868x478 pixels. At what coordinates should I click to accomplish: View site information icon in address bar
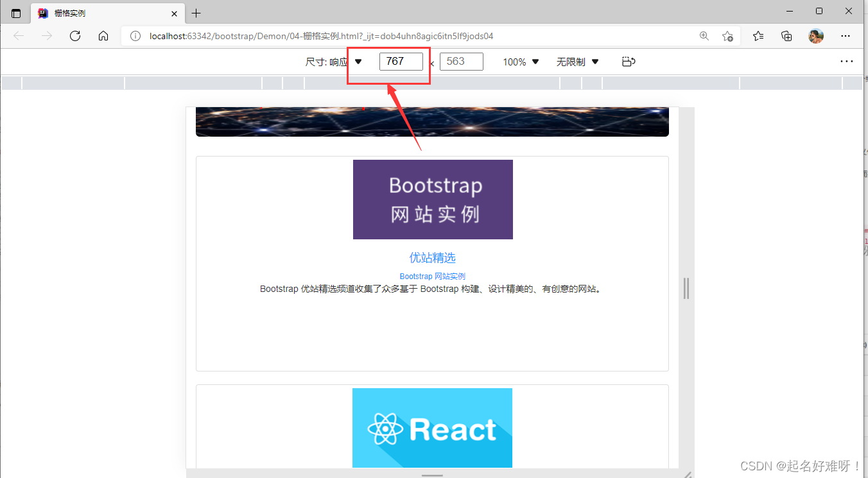[135, 36]
